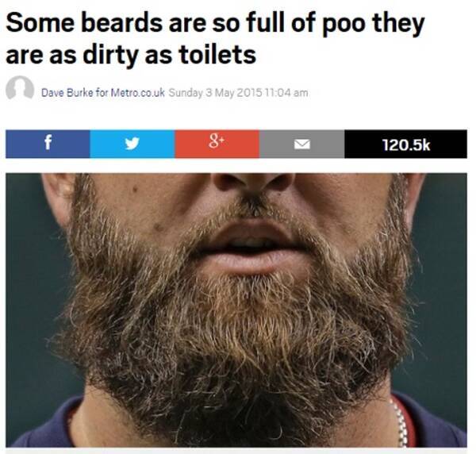
Task: Tweet article using Twitter bird icon
Action: (x=132, y=144)
